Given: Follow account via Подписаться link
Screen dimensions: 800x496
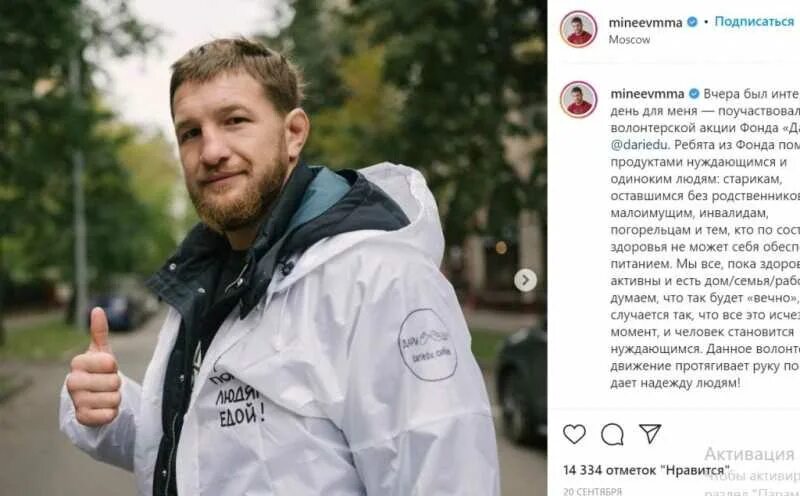Looking at the screenshot, I should (754, 21).
